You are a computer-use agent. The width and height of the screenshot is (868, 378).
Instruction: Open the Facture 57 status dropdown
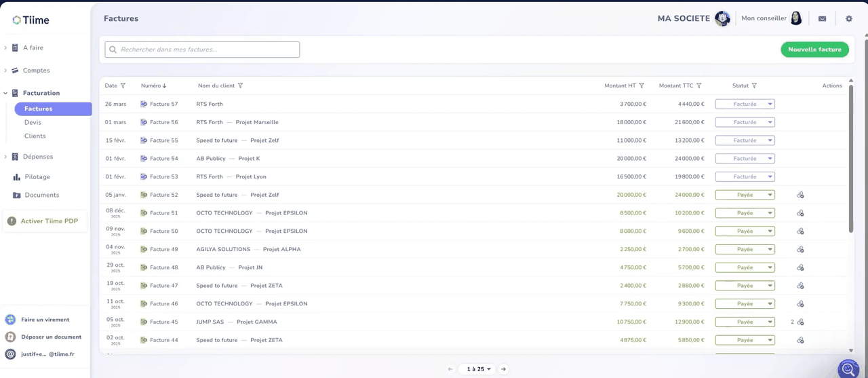click(x=745, y=104)
